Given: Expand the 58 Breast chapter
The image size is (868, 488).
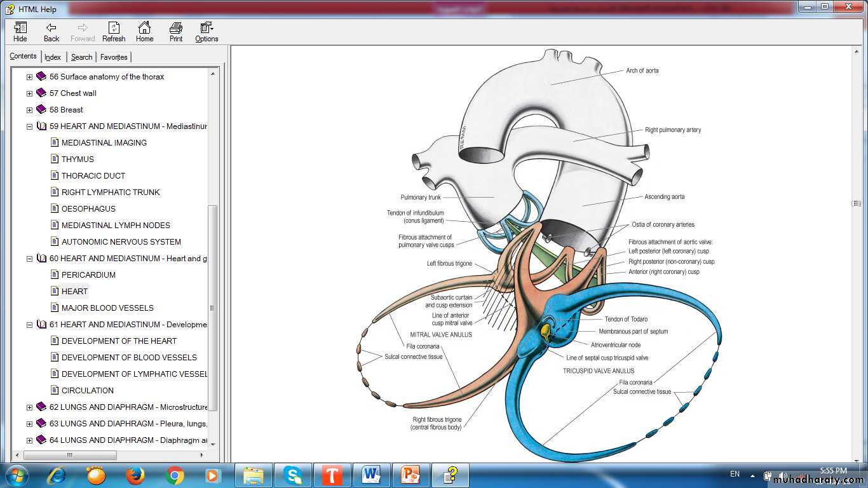Looking at the screenshot, I should (x=29, y=110).
